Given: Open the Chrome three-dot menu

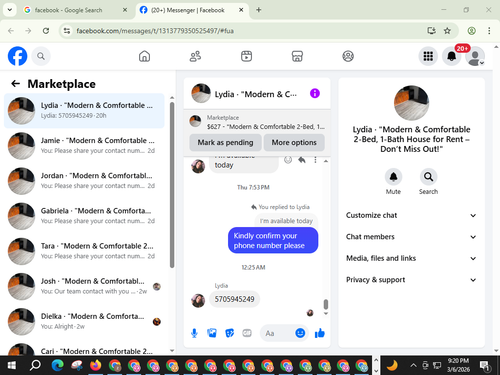Looking at the screenshot, I should coord(489,31).
